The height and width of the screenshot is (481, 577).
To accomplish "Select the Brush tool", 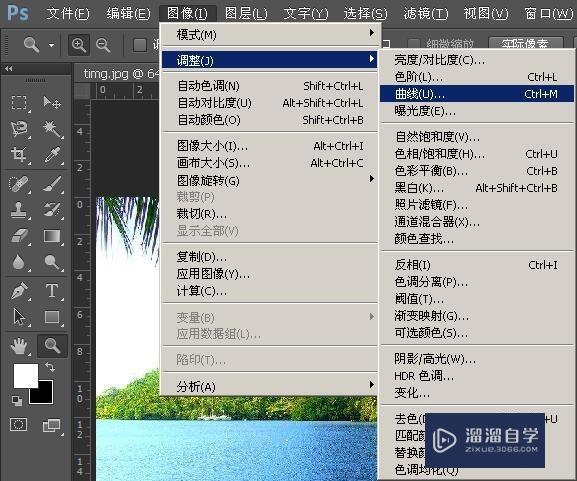I will coord(52,184).
